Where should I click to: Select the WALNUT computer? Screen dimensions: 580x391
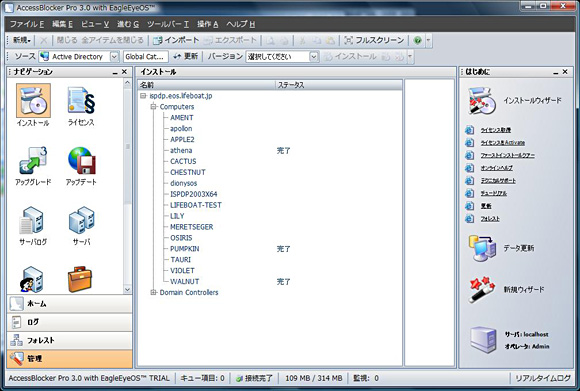point(185,282)
